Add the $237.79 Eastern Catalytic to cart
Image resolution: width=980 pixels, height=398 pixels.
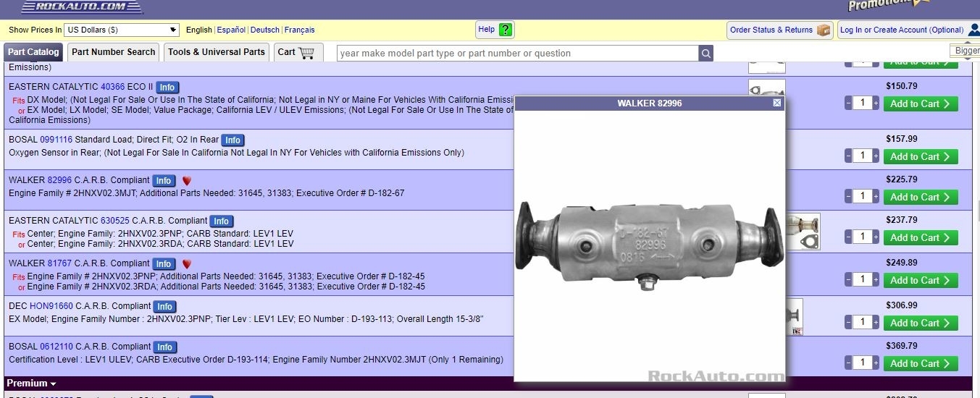click(921, 237)
